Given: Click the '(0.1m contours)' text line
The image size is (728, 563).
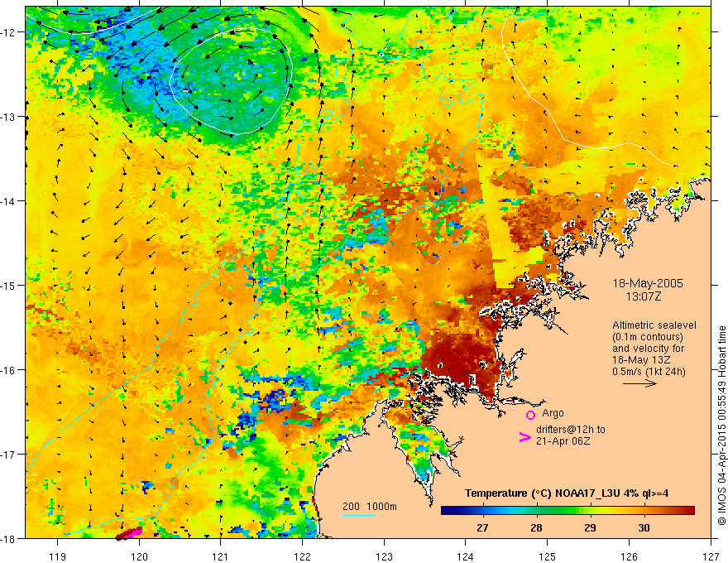Looking at the screenshot, I should click(x=648, y=337).
